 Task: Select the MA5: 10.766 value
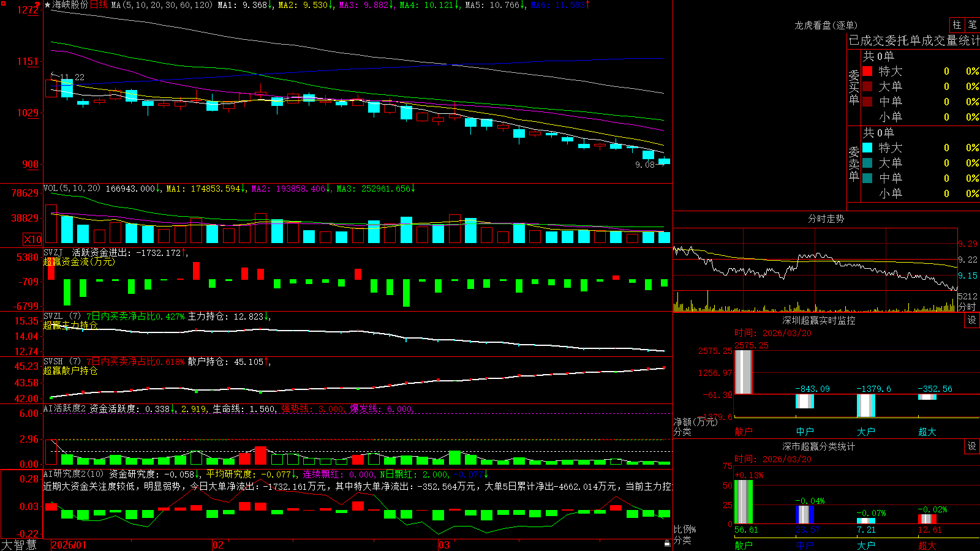495,5
